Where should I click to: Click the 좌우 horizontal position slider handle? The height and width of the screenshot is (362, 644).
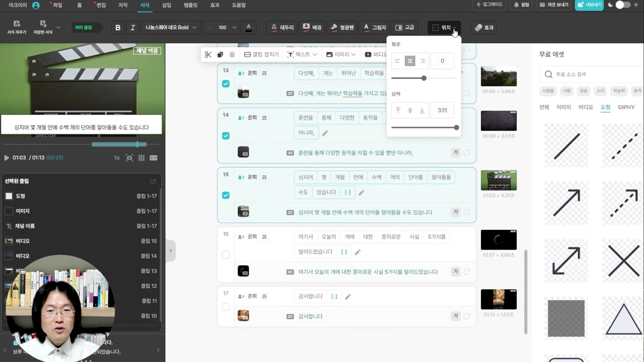pyautogui.click(x=424, y=78)
